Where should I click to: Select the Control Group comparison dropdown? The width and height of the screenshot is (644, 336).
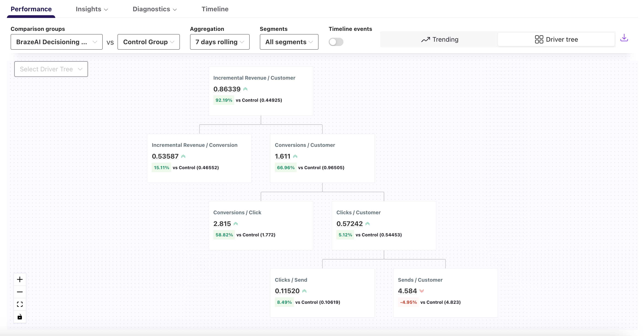click(149, 42)
